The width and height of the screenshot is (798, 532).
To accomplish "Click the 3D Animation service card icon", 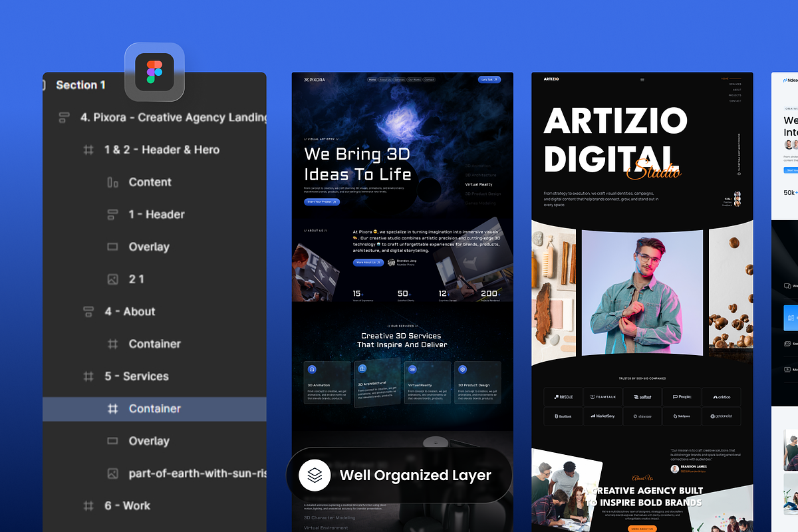I will click(312, 369).
